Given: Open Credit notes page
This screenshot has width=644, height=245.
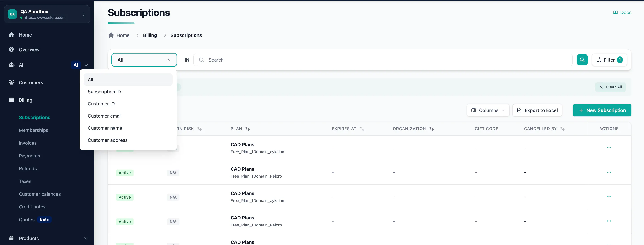Looking at the screenshot, I should pos(32,206).
